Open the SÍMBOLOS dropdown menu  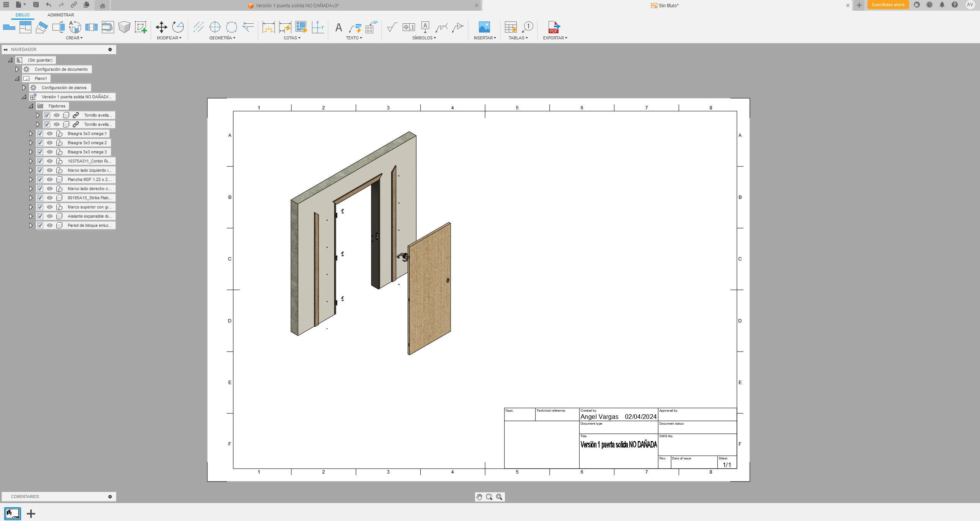coord(424,38)
